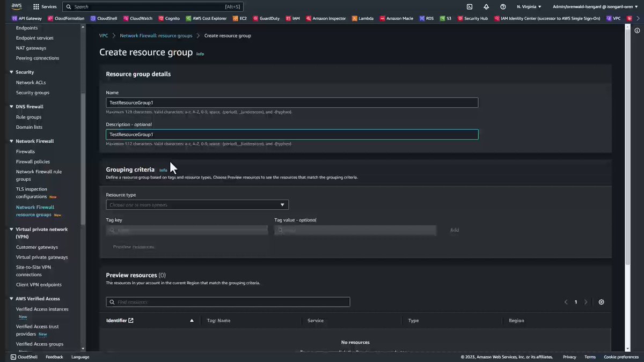The height and width of the screenshot is (362, 644).
Task: Go to previous page of preview resources
Action: coord(566,302)
